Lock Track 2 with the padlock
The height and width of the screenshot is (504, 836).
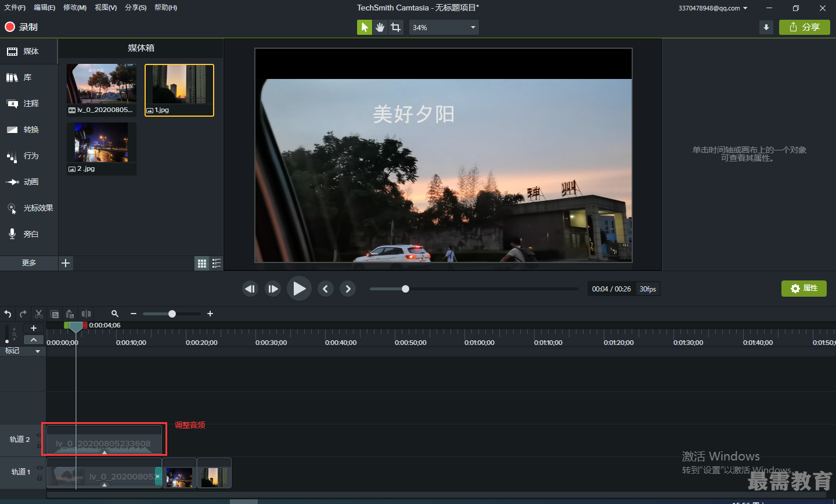click(x=39, y=445)
